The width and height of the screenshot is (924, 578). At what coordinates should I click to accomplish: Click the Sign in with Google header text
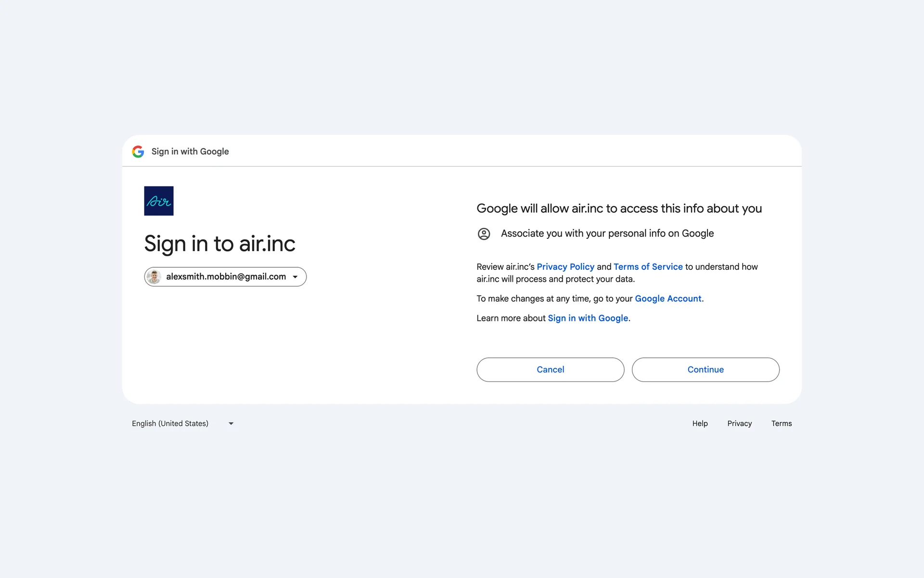click(190, 152)
